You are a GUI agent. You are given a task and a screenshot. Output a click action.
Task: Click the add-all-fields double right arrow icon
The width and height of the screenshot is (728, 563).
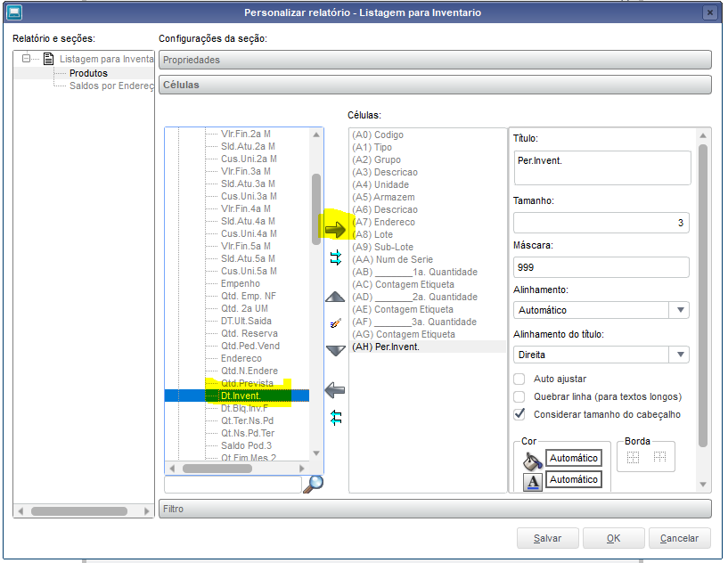336,257
